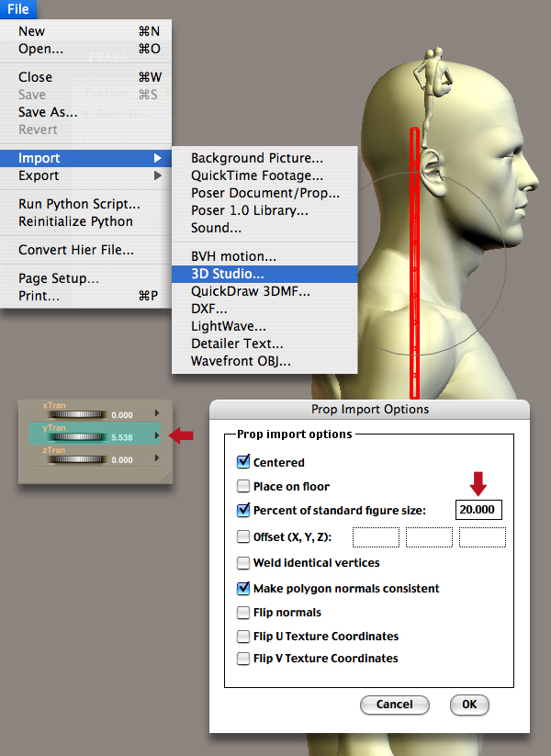
Task: Click the yTran value 5.538
Action: pos(122,437)
